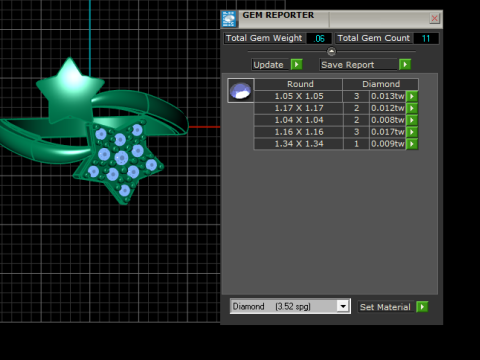Click green arrow for 0.008tw row
Viewport: 480px width, 360px height.
click(412, 120)
